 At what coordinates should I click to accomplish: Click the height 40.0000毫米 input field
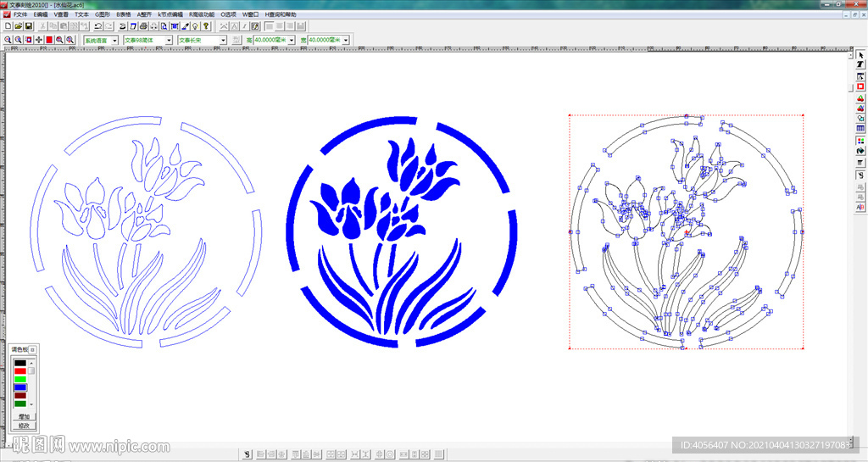(x=270, y=40)
